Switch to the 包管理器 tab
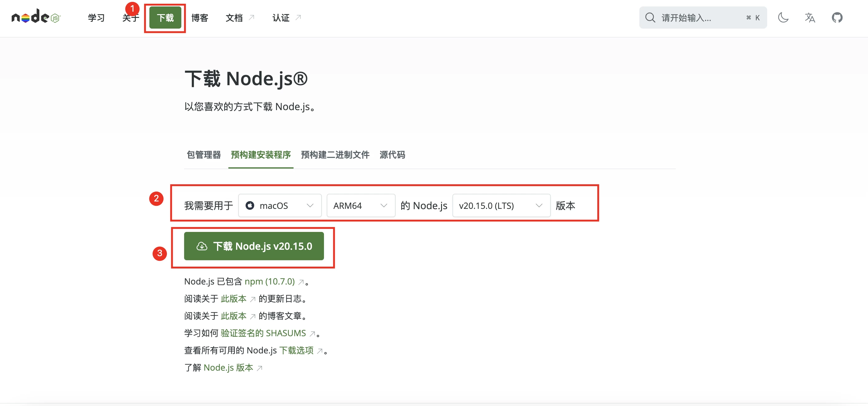The height and width of the screenshot is (406, 868). 203,155
